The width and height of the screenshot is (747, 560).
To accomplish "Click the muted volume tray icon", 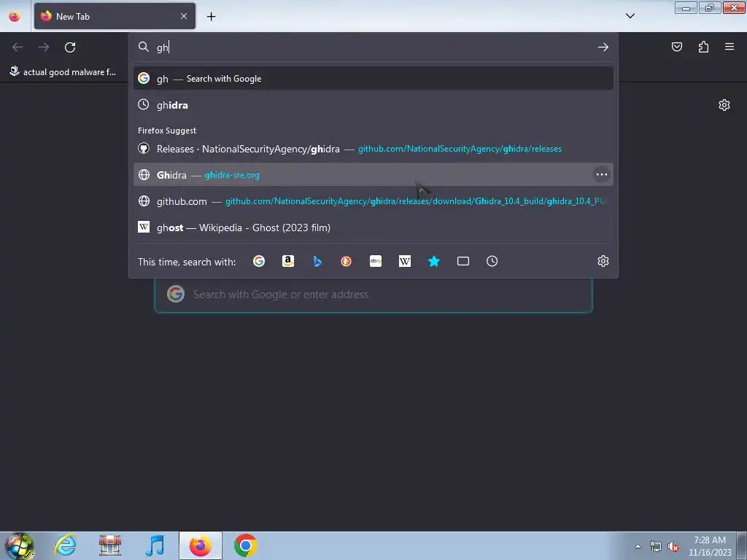I will point(673,546).
